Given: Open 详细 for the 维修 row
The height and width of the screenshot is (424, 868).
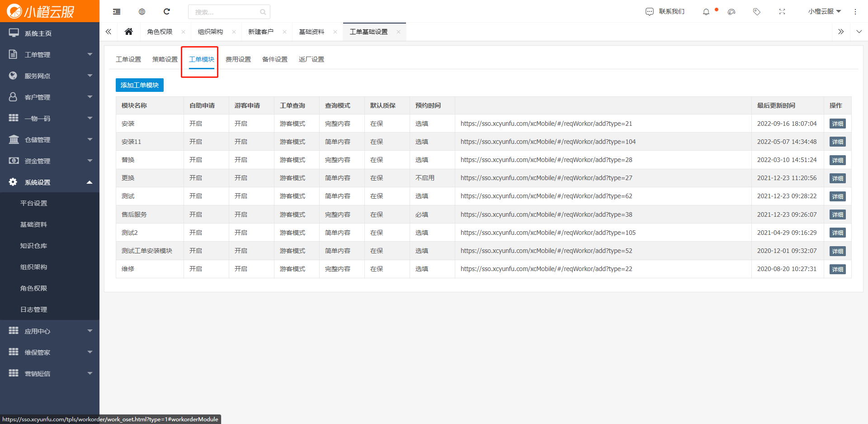Looking at the screenshot, I should pos(838,269).
